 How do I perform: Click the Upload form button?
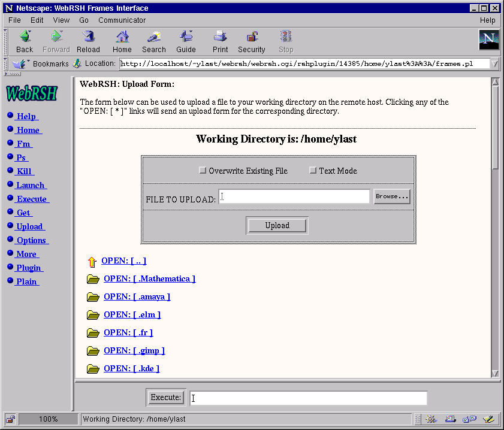pos(277,225)
